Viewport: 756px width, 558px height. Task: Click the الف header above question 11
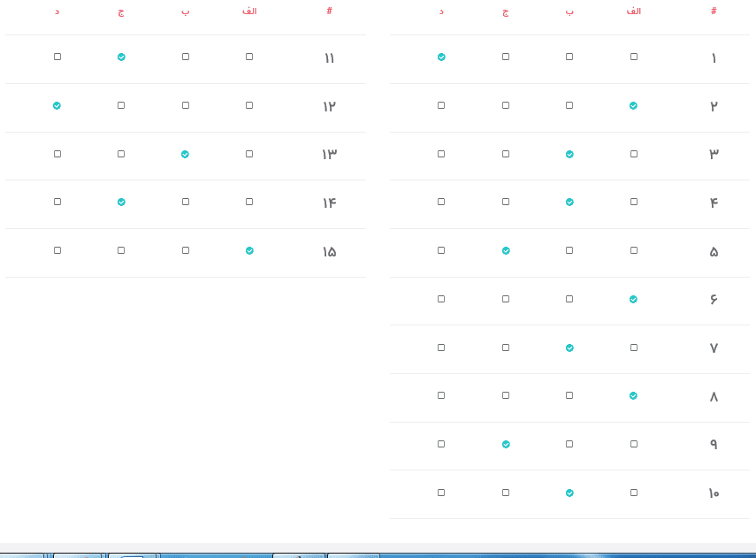tap(249, 11)
